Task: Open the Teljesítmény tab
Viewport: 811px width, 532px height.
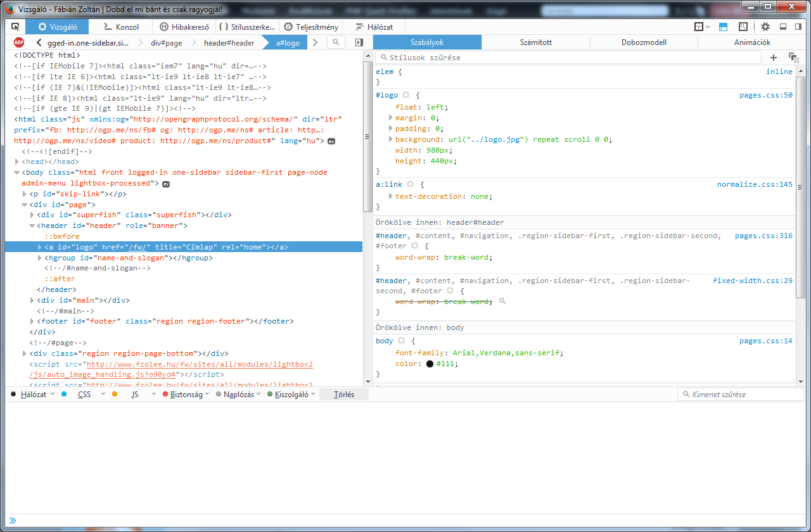Action: (310, 27)
